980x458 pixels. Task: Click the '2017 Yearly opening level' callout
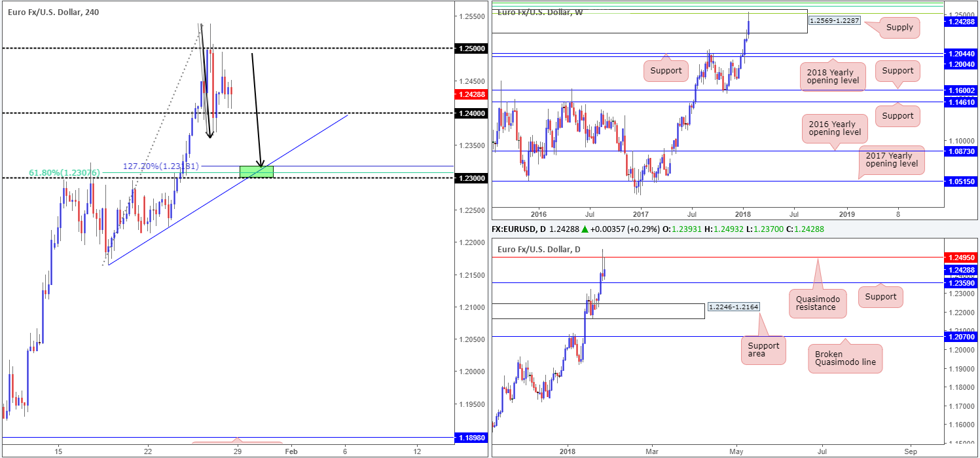[891, 160]
